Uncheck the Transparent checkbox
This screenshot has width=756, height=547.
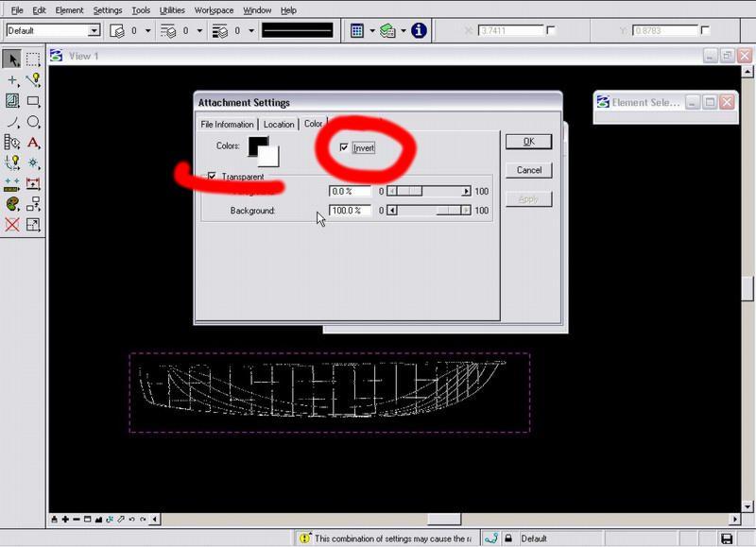click(212, 176)
